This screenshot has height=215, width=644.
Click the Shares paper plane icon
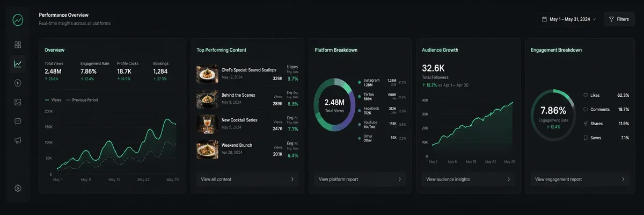(586, 124)
